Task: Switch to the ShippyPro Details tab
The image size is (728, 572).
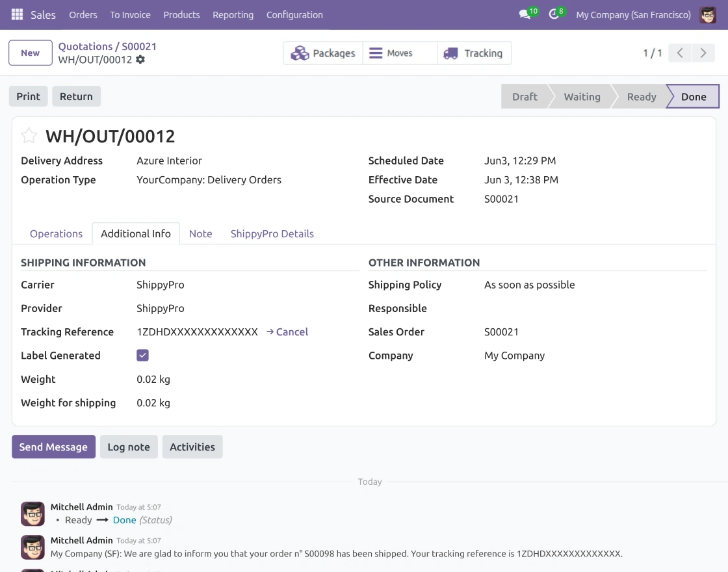Action: point(272,233)
